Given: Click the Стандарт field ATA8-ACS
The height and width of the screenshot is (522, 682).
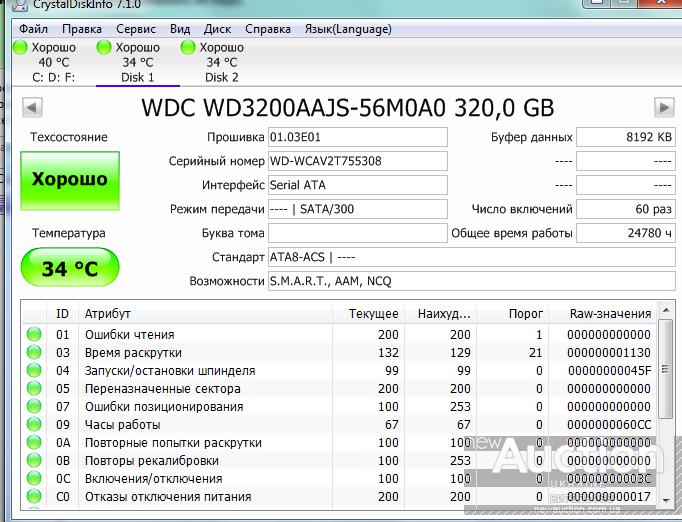Looking at the screenshot, I should click(x=471, y=257).
